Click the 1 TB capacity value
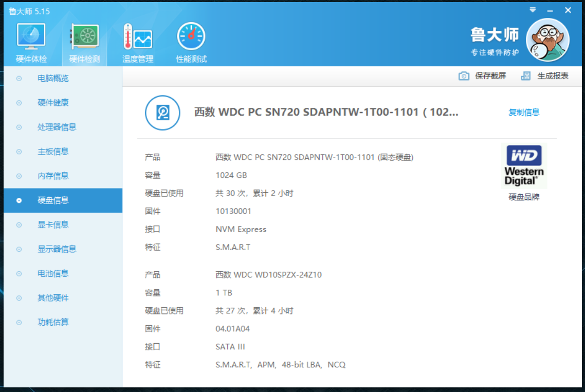585x392 pixels. tap(224, 293)
